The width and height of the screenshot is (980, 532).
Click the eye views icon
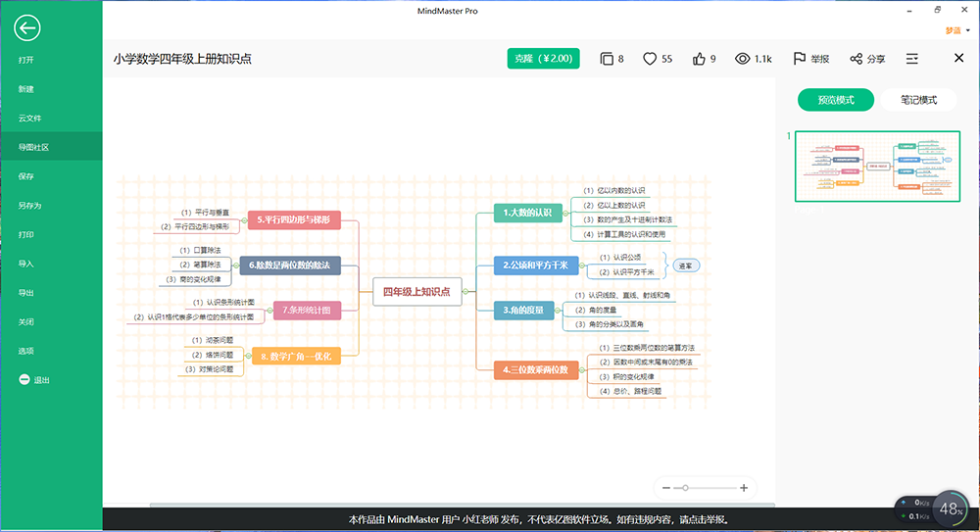coord(742,59)
